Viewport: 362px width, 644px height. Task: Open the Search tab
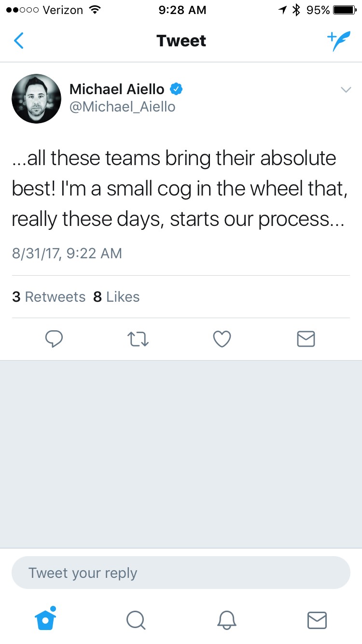136,620
